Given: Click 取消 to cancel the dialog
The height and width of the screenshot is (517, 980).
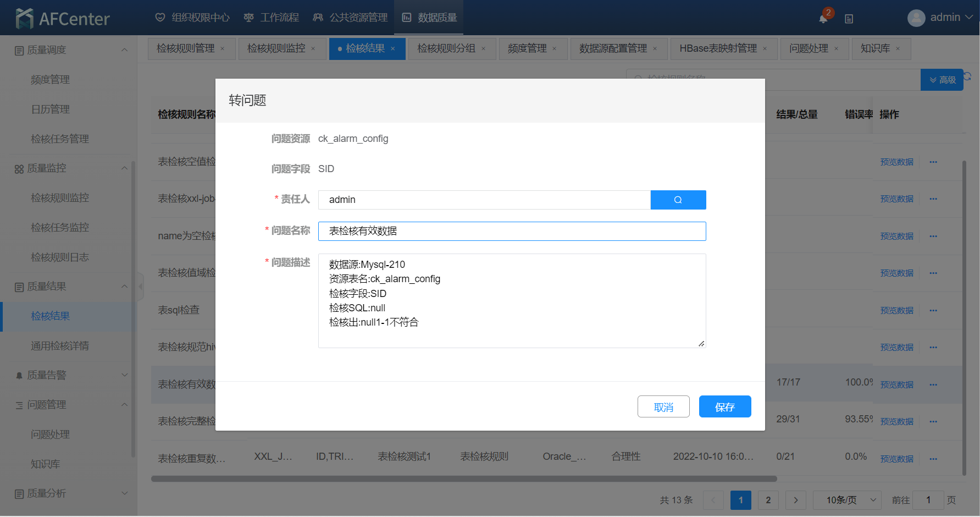Looking at the screenshot, I should point(663,407).
